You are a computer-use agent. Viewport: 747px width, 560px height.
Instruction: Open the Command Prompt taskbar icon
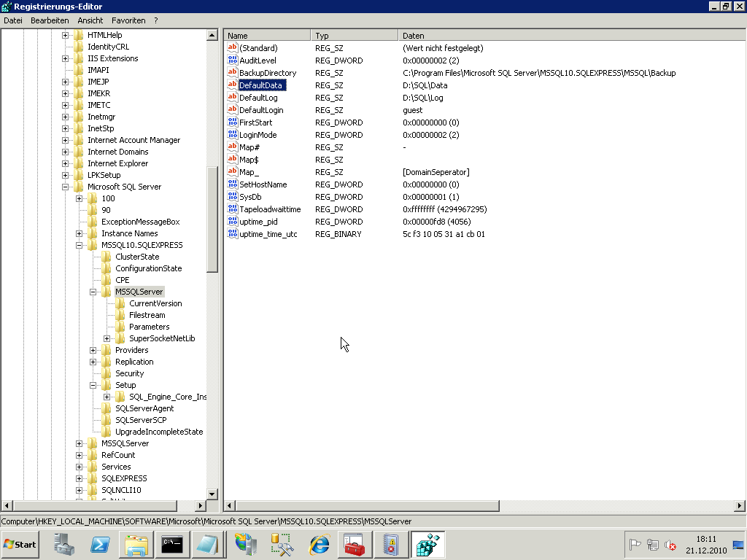[x=172, y=544]
